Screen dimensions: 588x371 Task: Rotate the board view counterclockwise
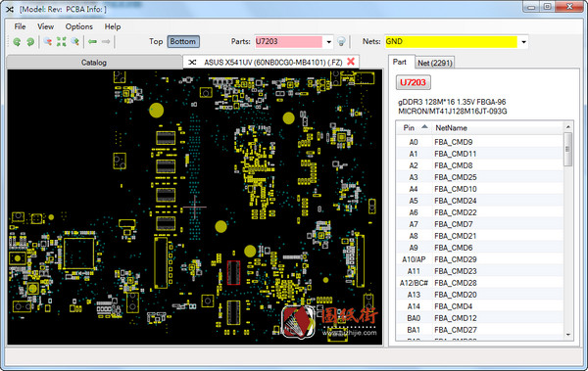coord(17,41)
